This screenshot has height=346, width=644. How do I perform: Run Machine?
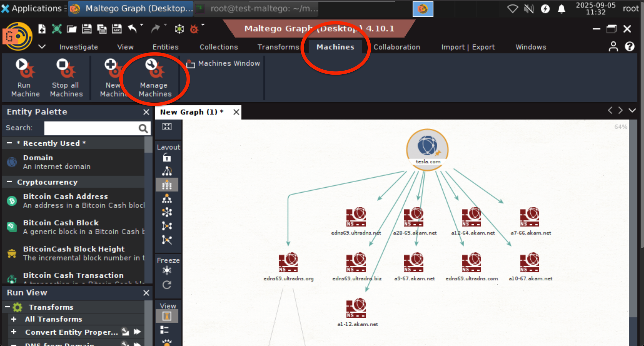25,78
